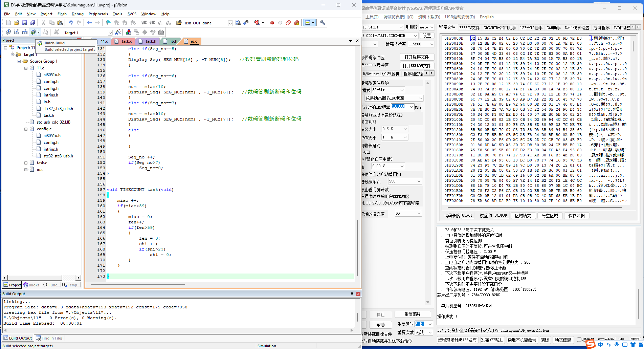Insert breakpoint using the red dot icon
The width and height of the screenshot is (644, 349).
[272, 23]
